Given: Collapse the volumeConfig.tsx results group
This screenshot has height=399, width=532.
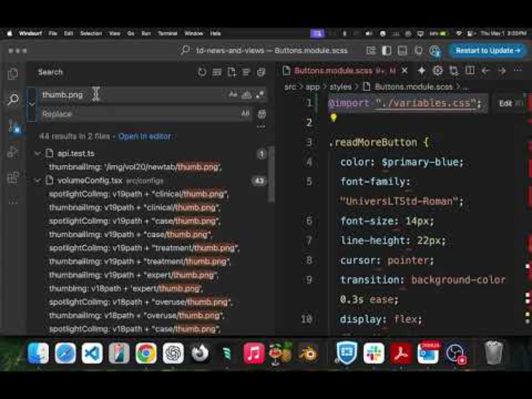Looking at the screenshot, I should tap(37, 180).
